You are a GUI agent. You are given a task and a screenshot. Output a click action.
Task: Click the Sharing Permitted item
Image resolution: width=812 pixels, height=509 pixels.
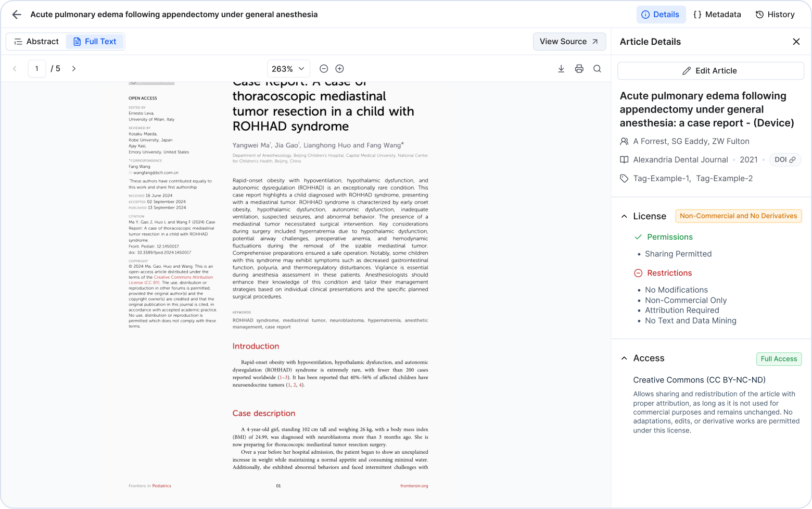pyautogui.click(x=678, y=254)
